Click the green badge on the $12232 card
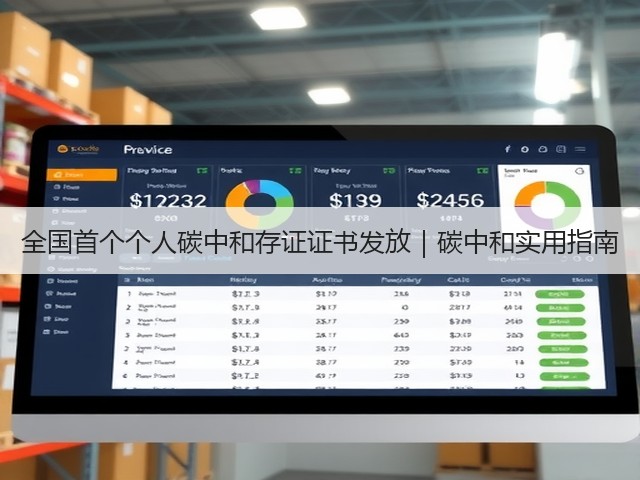This screenshot has height=480, width=640. tap(202, 171)
